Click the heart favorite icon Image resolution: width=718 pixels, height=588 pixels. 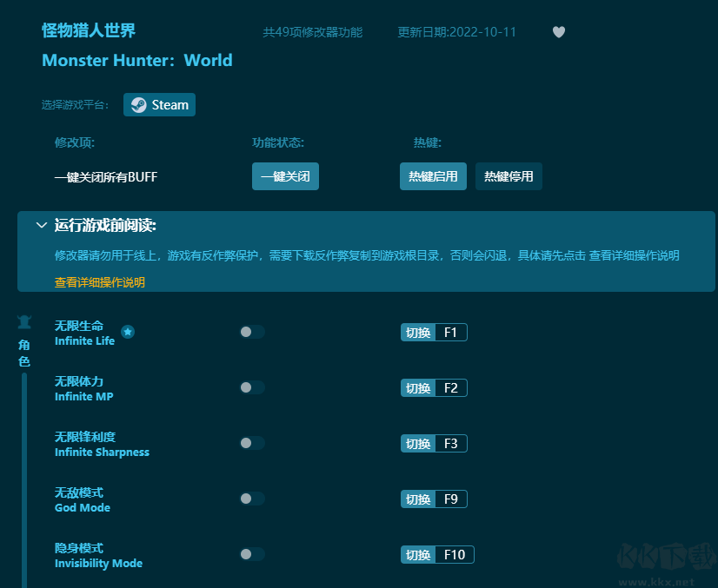tap(559, 32)
